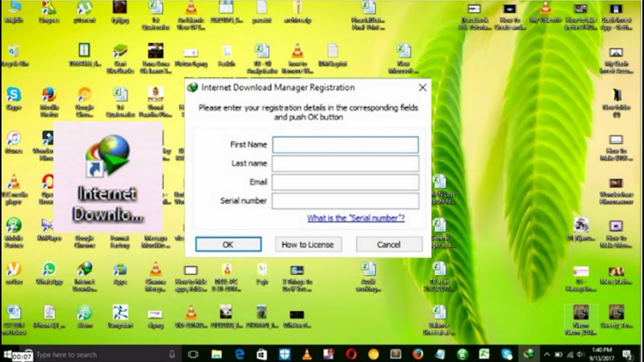Open the Mobile Partner desktop shortcut
The width and height of the screenshot is (644, 362).
tap(14, 232)
